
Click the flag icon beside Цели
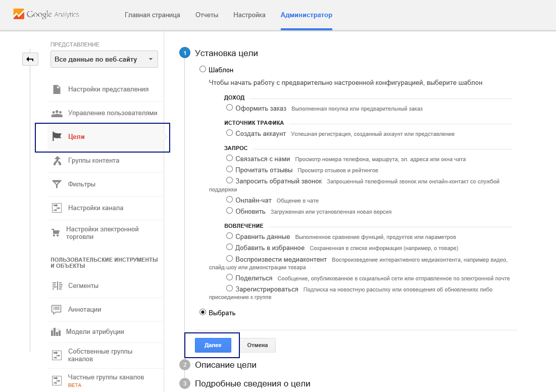click(57, 136)
